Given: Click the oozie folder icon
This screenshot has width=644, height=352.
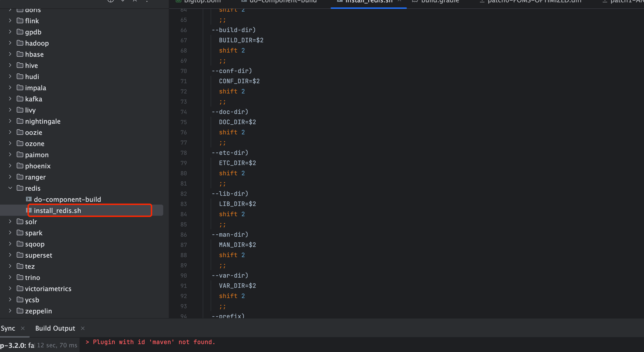Looking at the screenshot, I should pos(20,132).
